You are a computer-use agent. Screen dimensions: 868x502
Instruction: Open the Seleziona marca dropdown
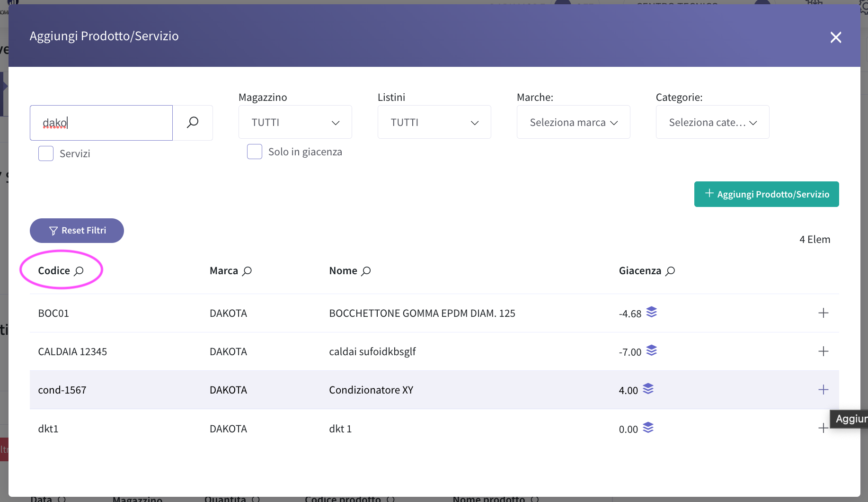tap(574, 122)
